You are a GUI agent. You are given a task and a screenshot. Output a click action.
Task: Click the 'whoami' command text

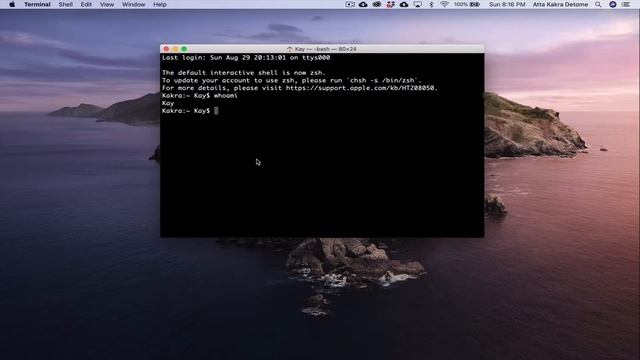225,96
